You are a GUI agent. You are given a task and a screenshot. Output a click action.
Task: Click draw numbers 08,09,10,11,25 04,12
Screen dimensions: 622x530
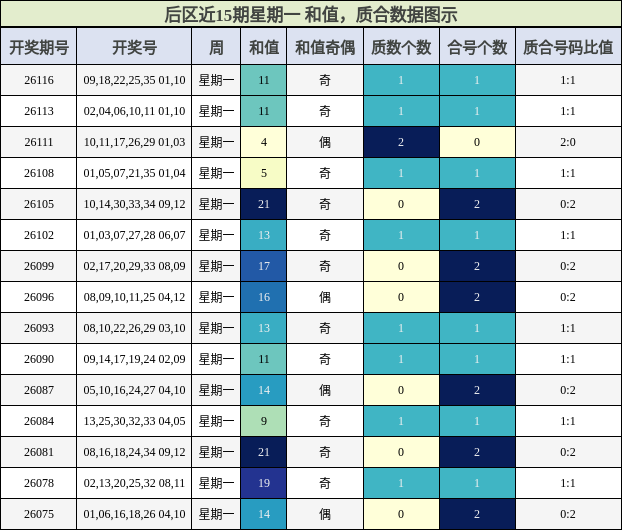click(x=134, y=297)
